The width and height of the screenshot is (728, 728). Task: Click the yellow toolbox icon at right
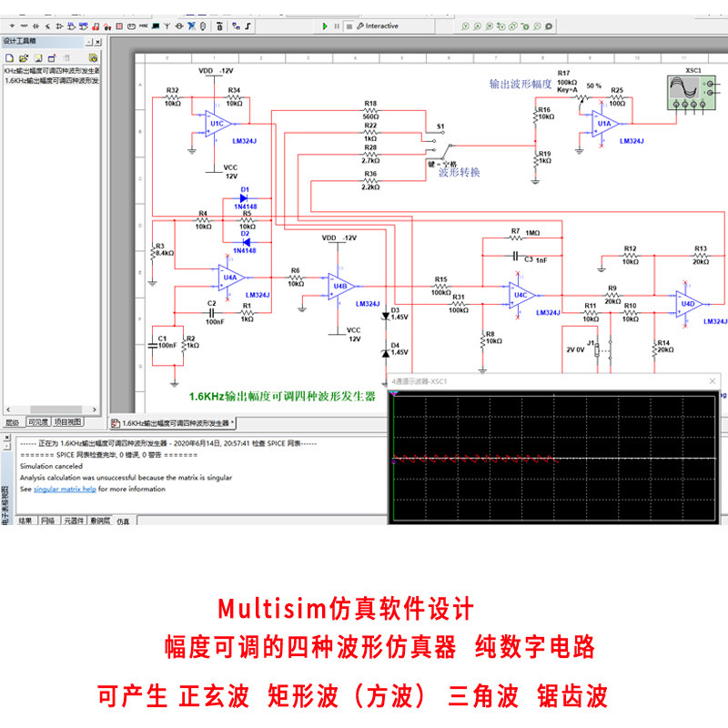click(x=94, y=58)
